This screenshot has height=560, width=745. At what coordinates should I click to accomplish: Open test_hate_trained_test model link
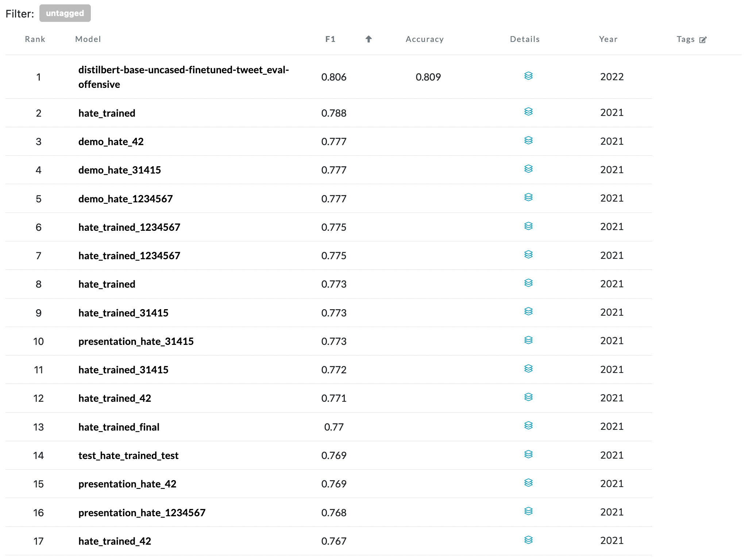128,455
